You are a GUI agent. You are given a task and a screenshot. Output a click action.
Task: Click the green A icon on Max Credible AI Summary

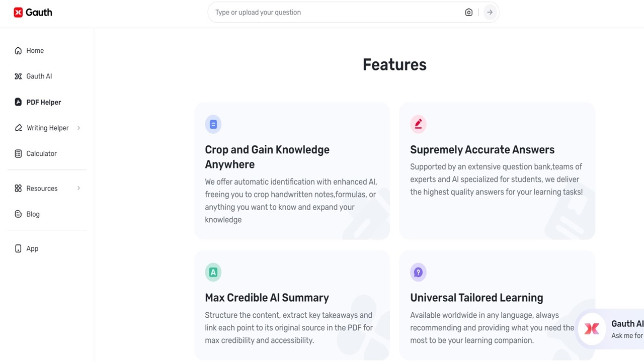[213, 272]
